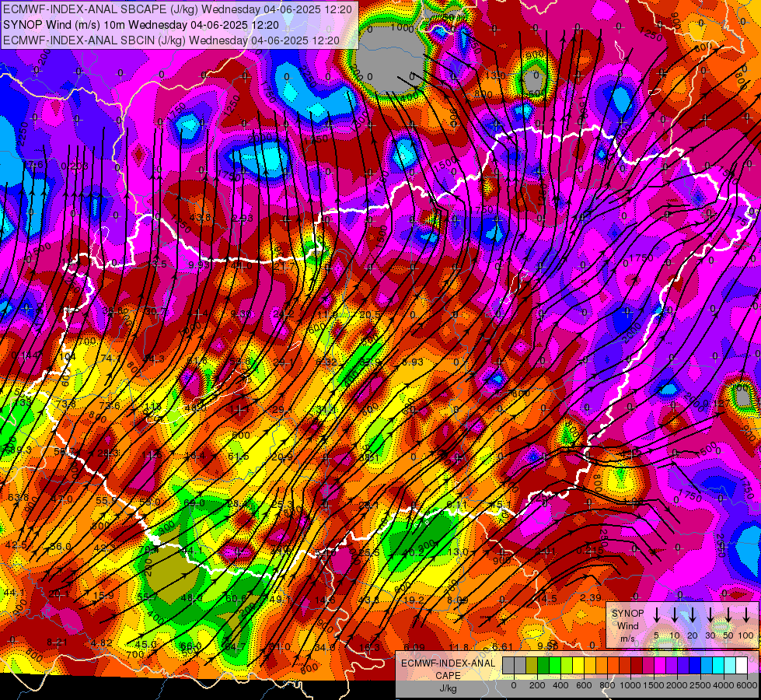Pick the olive swatch in the CAPE legend
The image size is (761, 700).
pos(532,665)
